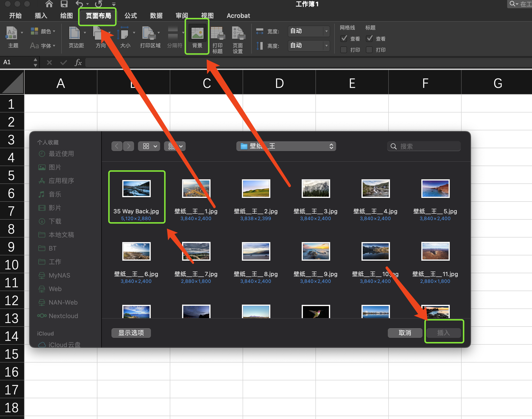This screenshot has height=419, width=532.
Task: Click the Page Setup (页面设置) icon
Action: tap(238, 34)
